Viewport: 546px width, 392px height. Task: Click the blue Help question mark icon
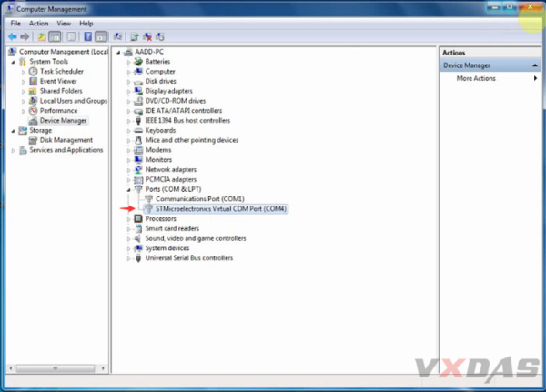point(88,36)
